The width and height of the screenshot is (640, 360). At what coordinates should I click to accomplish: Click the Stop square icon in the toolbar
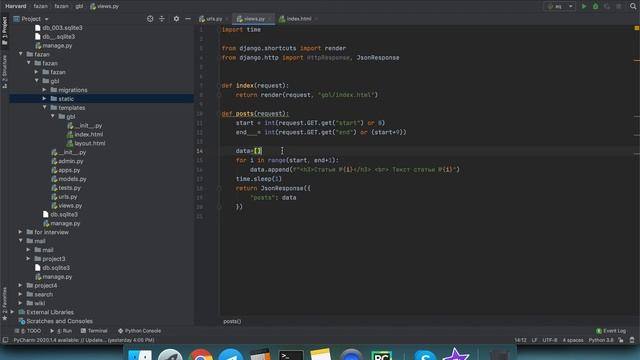click(x=619, y=6)
